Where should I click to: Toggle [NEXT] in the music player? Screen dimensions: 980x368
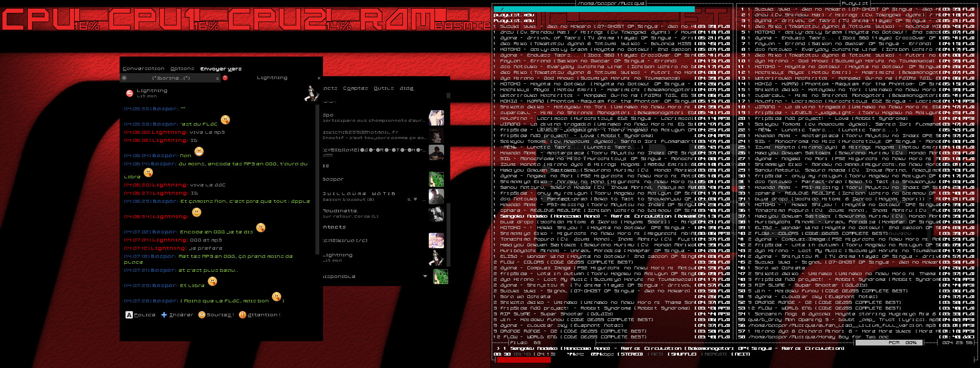tap(742, 354)
